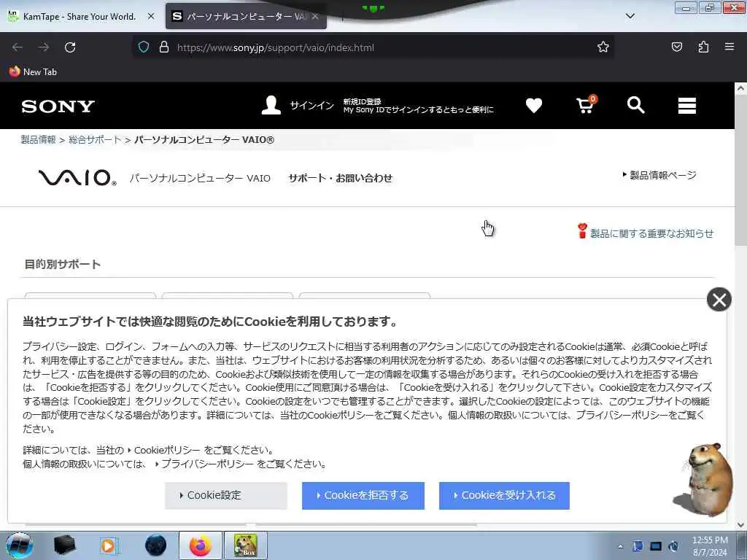Image resolution: width=747 pixels, height=560 pixels.
Task: Select the パーソナルコンピューター VAIO tab
Action: click(246, 16)
